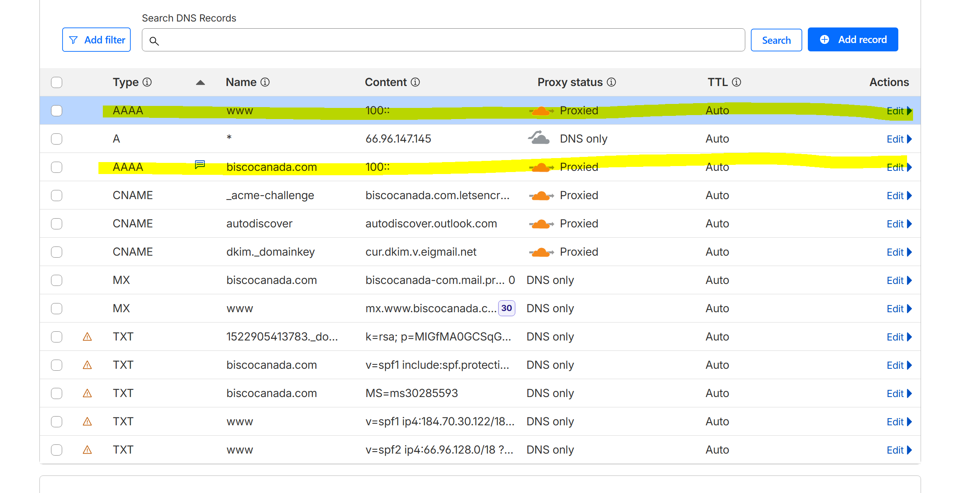Expand Edit for the MX www record
This screenshot has width=980, height=493.
click(x=899, y=309)
